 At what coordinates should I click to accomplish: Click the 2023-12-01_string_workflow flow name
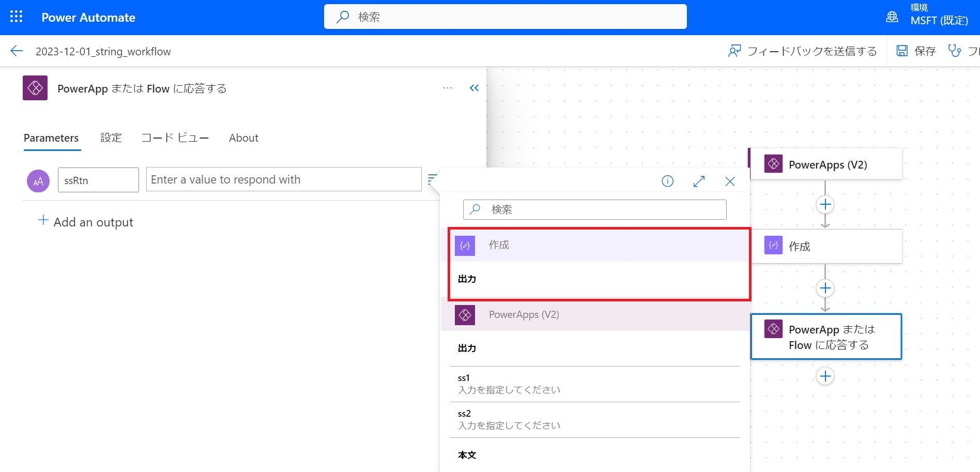click(x=103, y=51)
